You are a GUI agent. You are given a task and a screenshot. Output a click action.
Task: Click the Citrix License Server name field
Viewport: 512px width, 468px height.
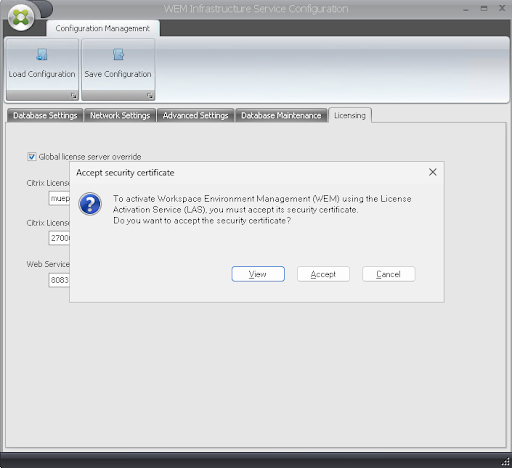click(x=59, y=198)
